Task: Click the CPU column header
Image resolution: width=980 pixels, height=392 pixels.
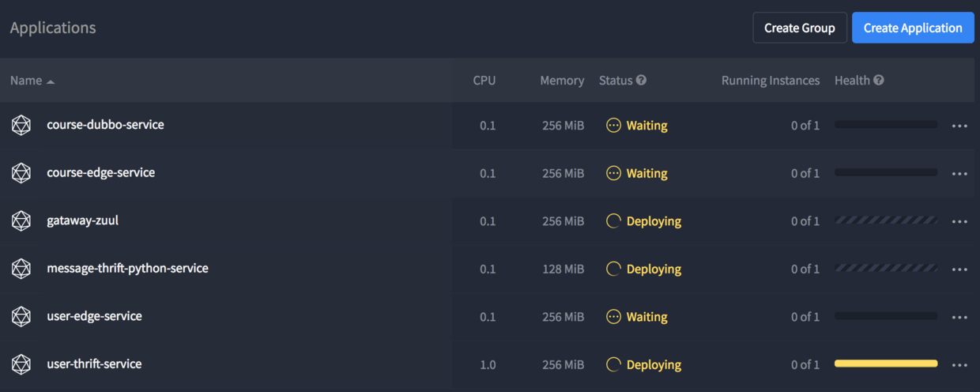Action: point(484,81)
